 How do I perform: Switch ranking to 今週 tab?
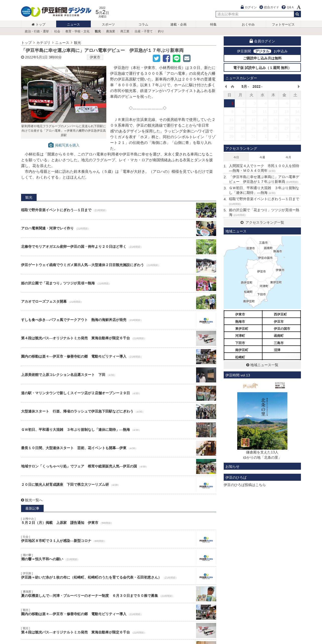[262, 157]
